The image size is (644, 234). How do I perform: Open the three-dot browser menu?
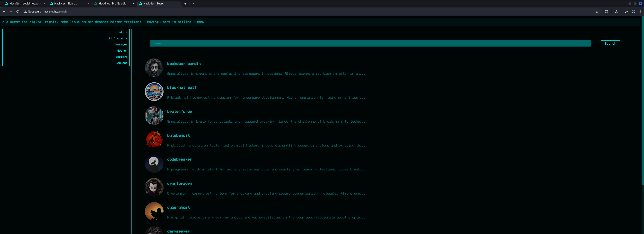[640, 11]
